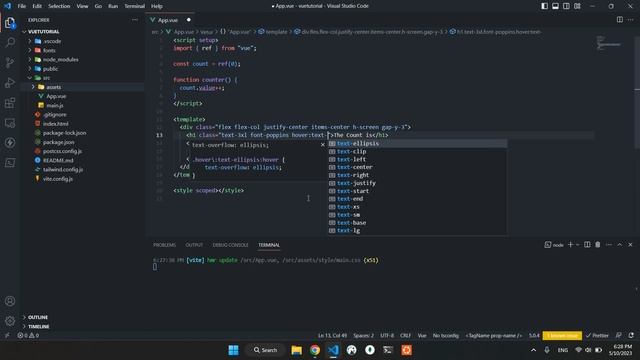Screen dimensions: 640x360
Task: Switch to the Debug Console tab
Action: [x=230, y=245]
